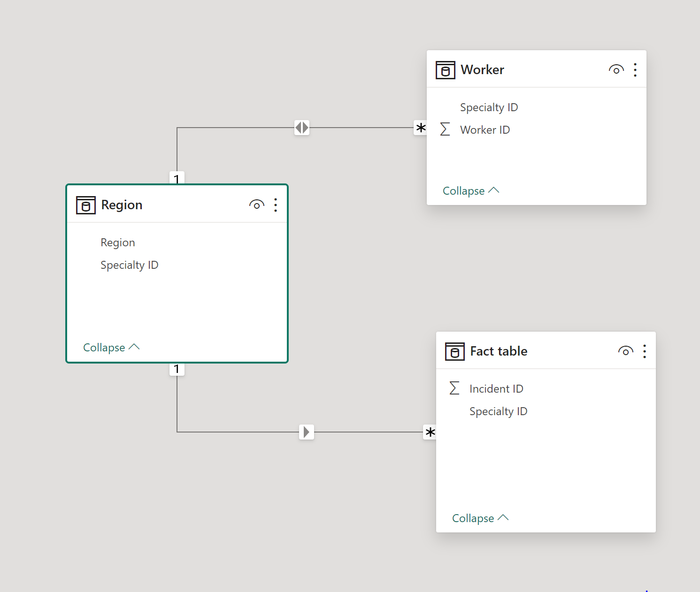700x592 pixels.
Task: Toggle visibility of the Region table
Action: point(257,205)
